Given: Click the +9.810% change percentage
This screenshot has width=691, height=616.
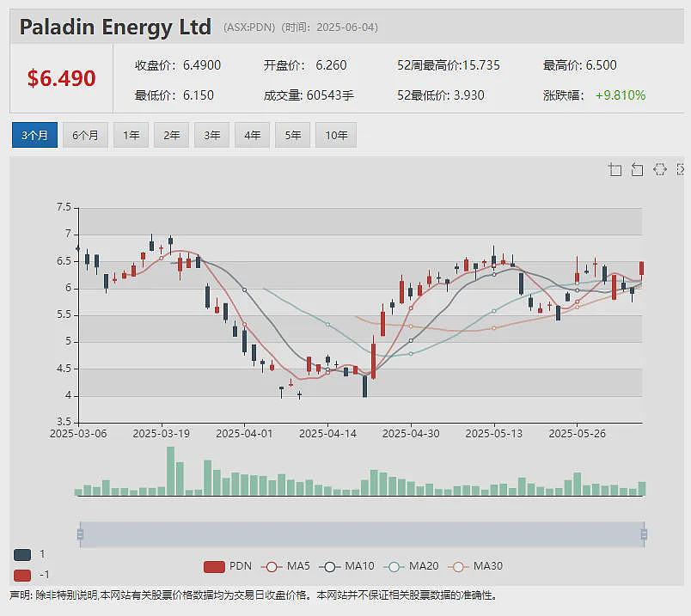Looking at the screenshot, I should (x=621, y=95).
